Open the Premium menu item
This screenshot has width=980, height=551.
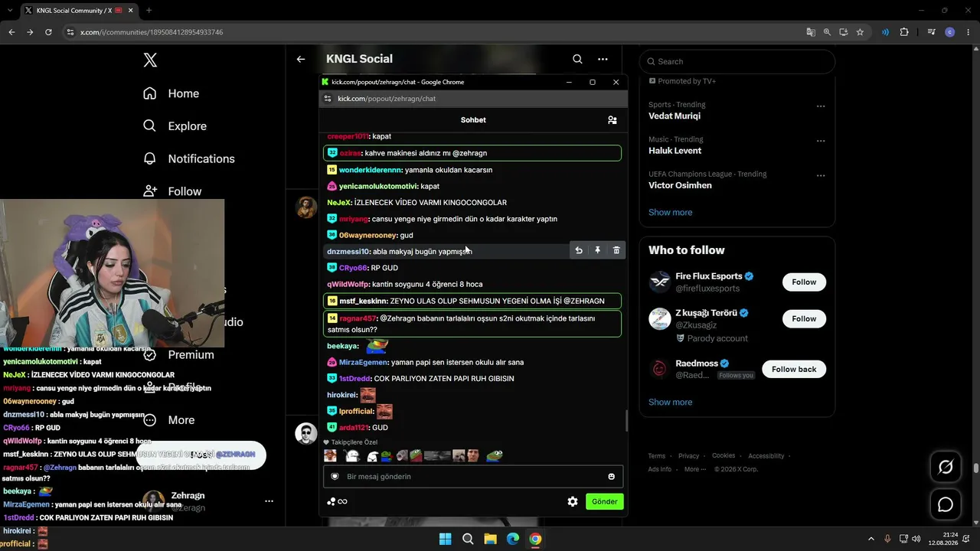tap(179, 355)
